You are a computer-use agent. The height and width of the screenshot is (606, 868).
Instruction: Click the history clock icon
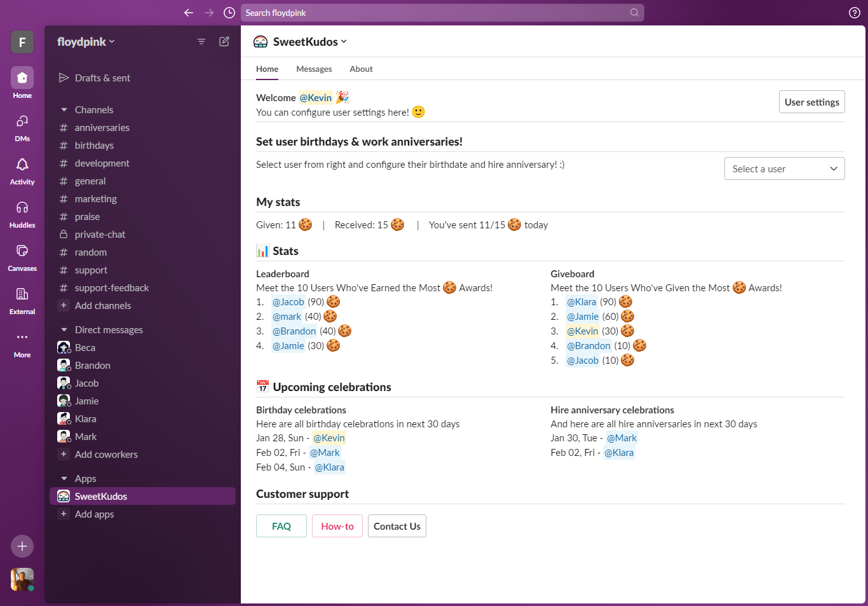[x=229, y=13]
